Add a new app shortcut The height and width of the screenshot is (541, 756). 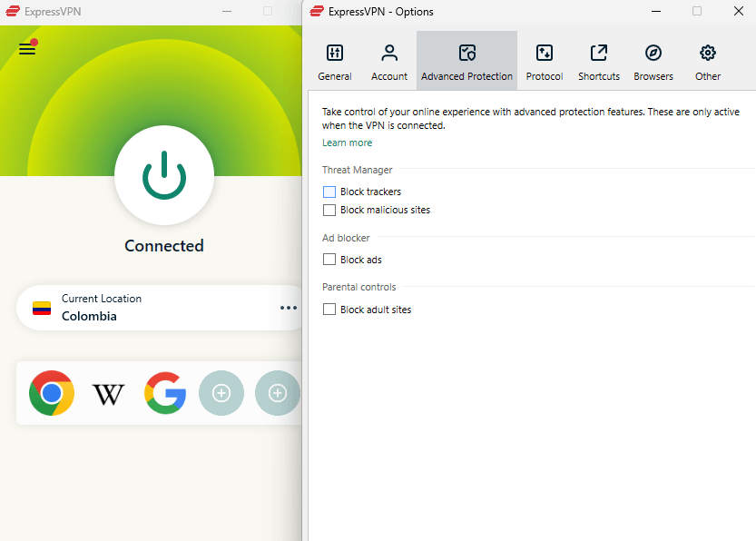[221, 393]
